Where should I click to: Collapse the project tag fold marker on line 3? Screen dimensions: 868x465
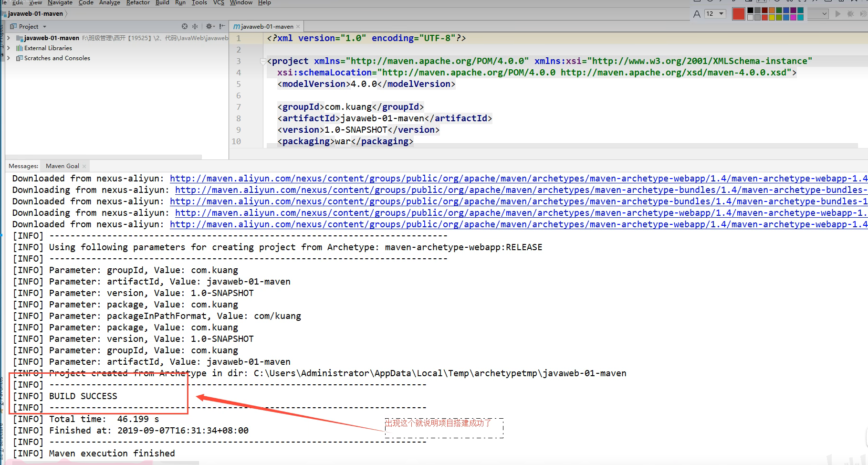coord(263,61)
